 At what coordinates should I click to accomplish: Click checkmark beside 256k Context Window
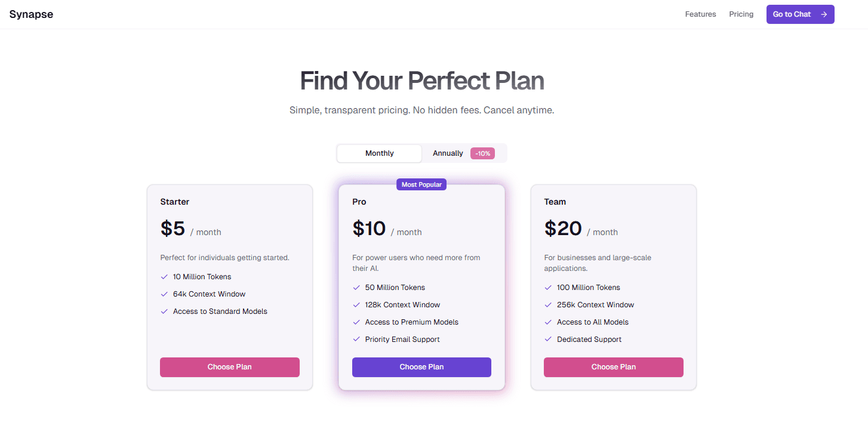tap(548, 305)
